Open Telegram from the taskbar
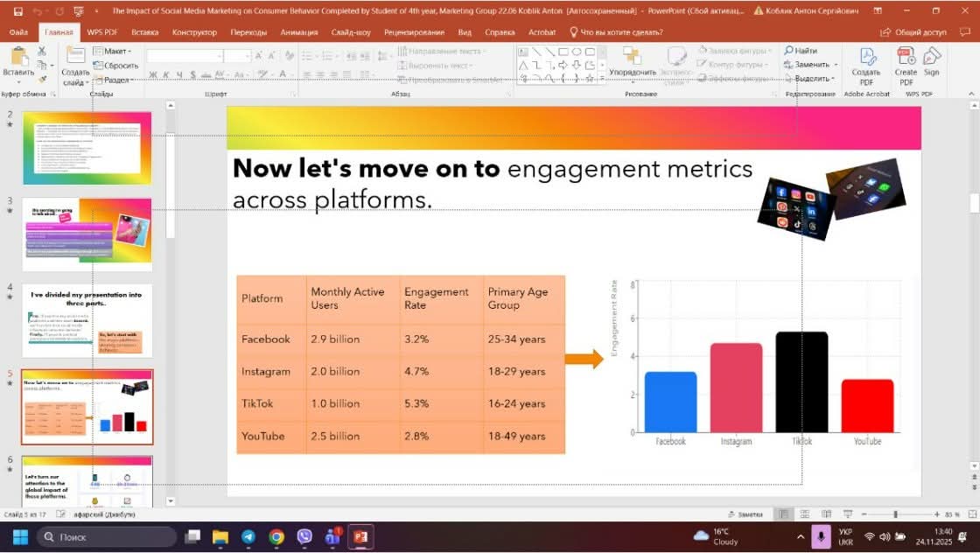This screenshot has width=980, height=553. 248,536
